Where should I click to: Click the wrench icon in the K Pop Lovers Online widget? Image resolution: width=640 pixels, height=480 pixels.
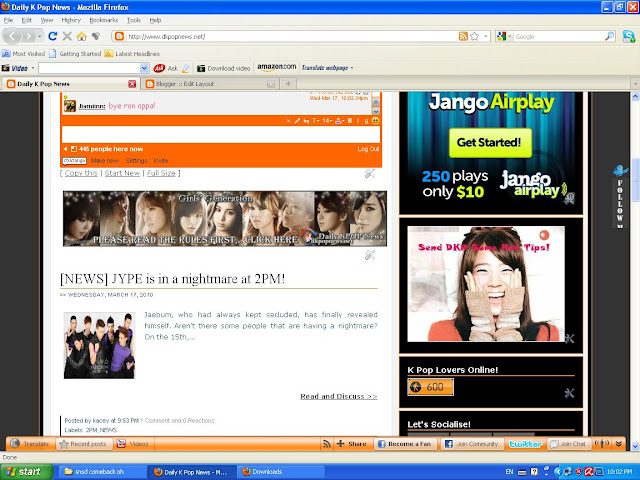pyautogui.click(x=569, y=393)
